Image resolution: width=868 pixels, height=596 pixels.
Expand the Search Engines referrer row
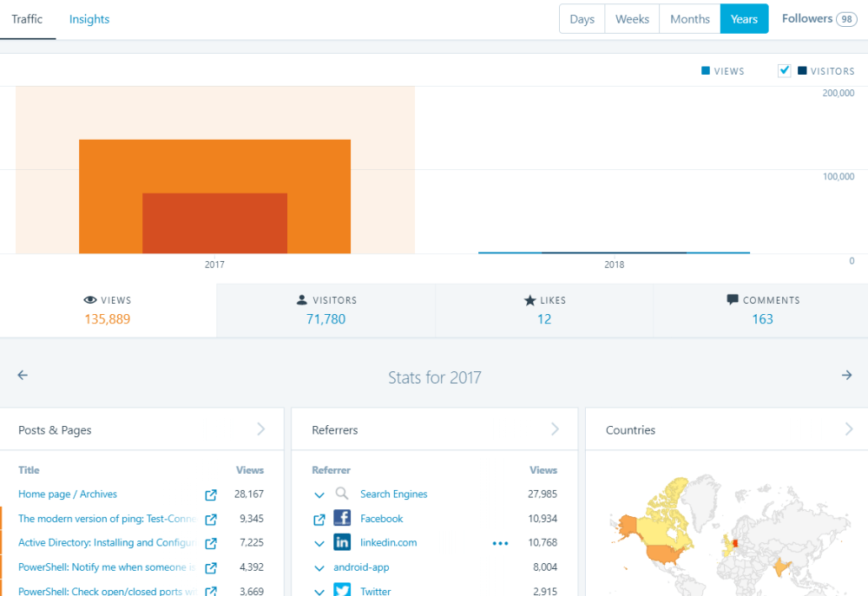point(319,494)
